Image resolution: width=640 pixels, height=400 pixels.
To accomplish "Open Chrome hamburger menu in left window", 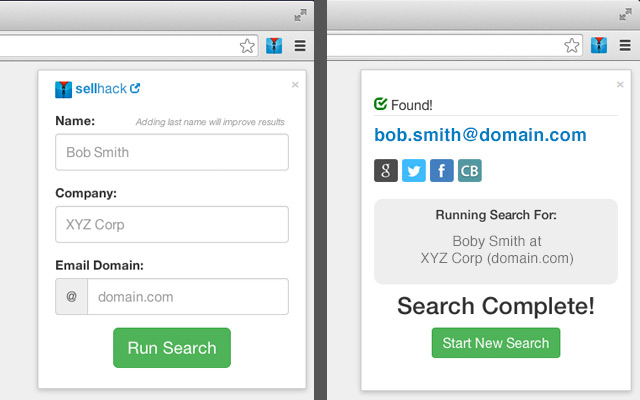I will (x=300, y=46).
